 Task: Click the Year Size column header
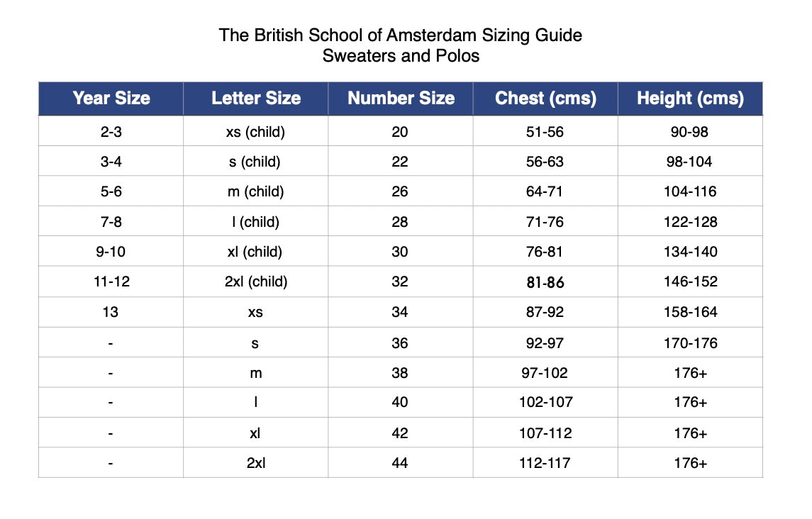click(111, 99)
